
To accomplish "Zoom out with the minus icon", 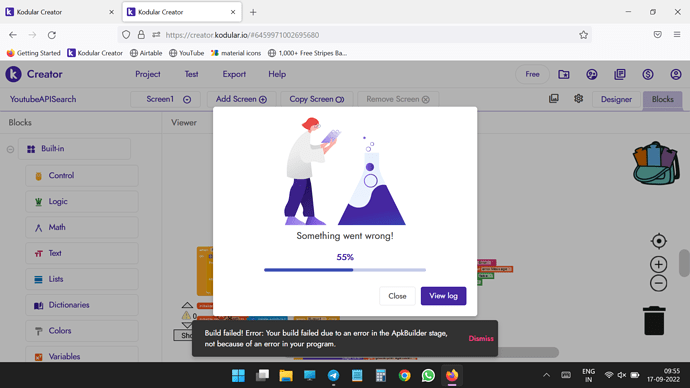I will click(659, 283).
